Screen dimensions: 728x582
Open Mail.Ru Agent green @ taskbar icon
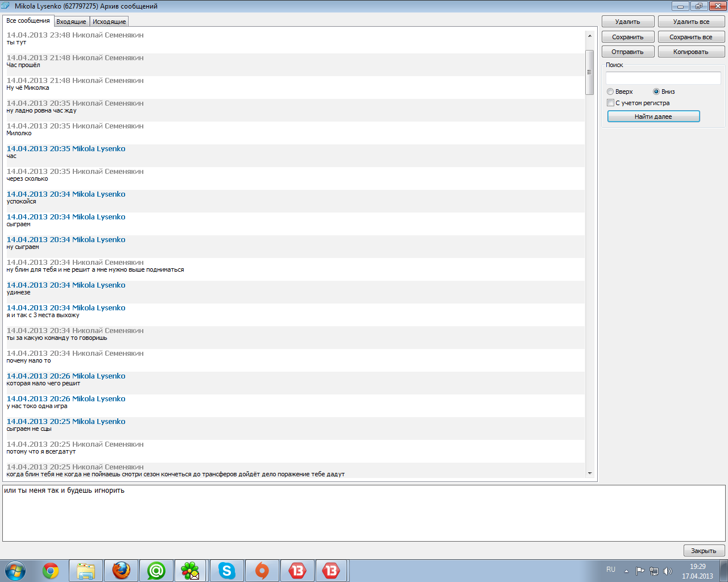point(156,571)
